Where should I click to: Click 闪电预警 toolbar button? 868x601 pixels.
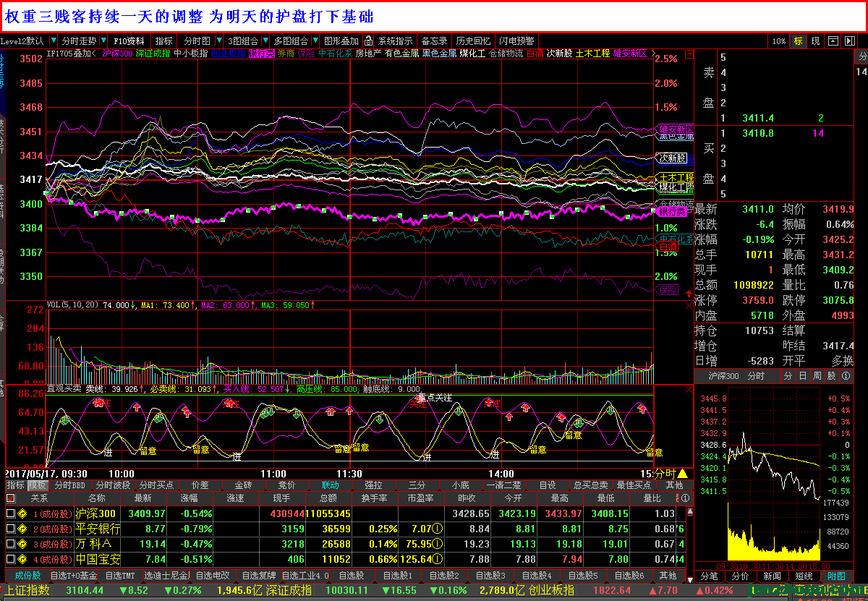(517, 41)
